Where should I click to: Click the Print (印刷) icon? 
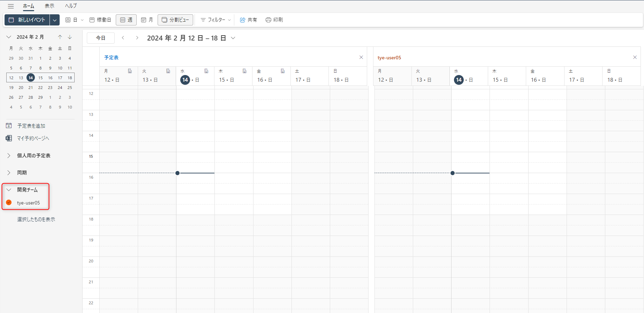point(274,20)
